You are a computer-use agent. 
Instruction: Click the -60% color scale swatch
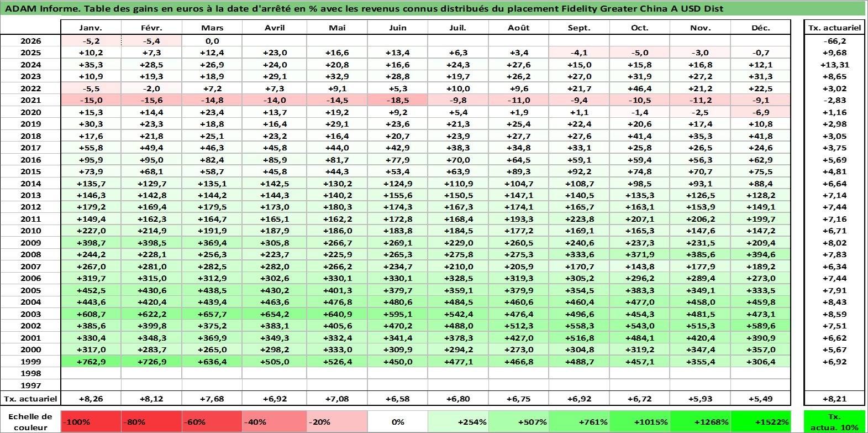click(x=212, y=421)
